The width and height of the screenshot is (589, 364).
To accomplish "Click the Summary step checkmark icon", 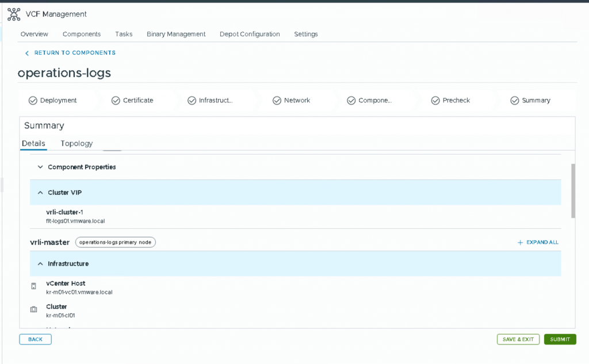I will click(x=515, y=101).
